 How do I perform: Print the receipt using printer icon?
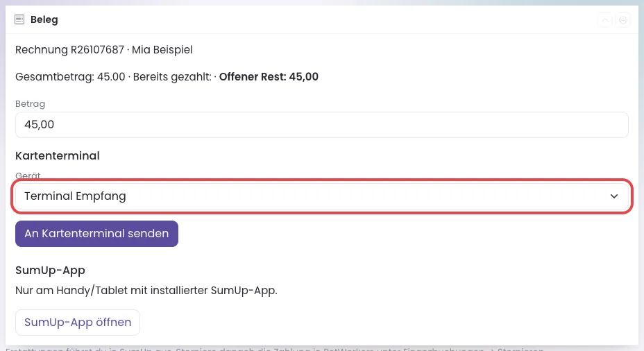[623, 19]
